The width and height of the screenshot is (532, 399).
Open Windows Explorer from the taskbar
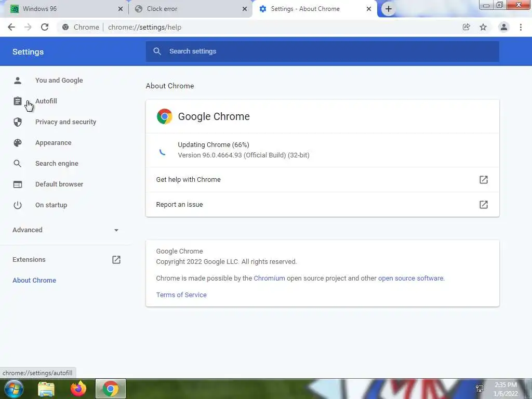[x=46, y=389]
